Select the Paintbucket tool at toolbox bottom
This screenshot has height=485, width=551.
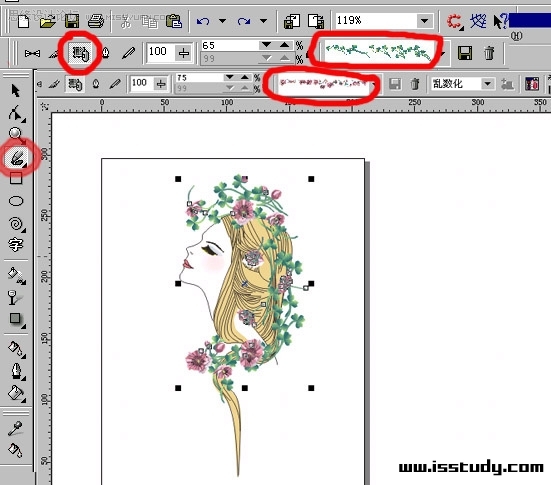point(15,450)
